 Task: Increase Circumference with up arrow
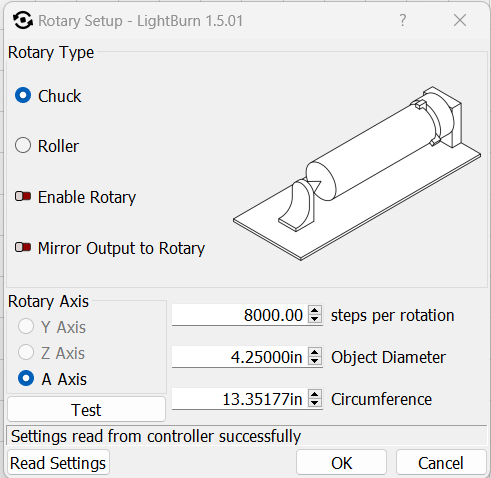[x=315, y=394]
